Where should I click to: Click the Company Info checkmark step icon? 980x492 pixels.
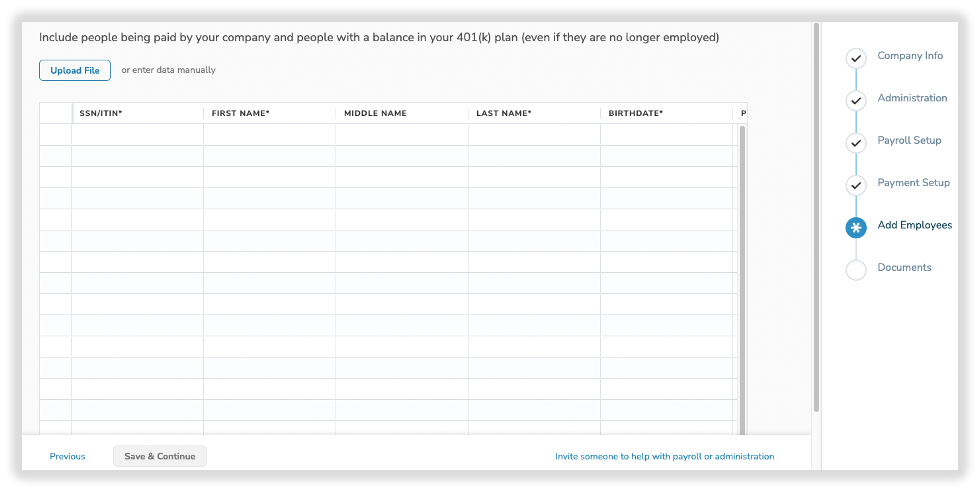tap(856, 59)
